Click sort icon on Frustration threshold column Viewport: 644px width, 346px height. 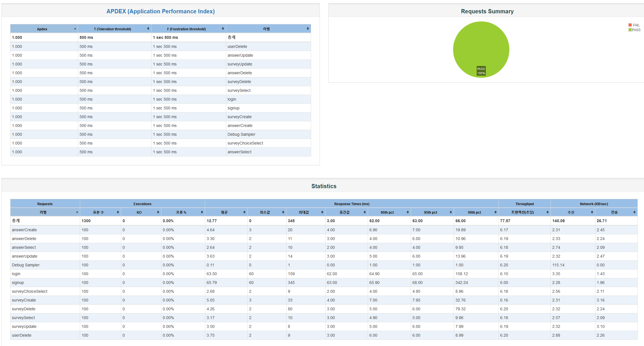click(x=223, y=29)
